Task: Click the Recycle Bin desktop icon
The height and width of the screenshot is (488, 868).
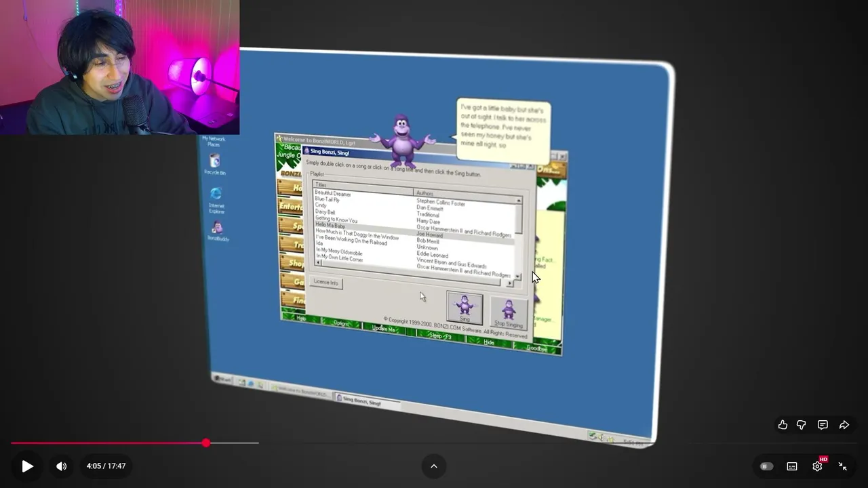Action: pyautogui.click(x=214, y=165)
